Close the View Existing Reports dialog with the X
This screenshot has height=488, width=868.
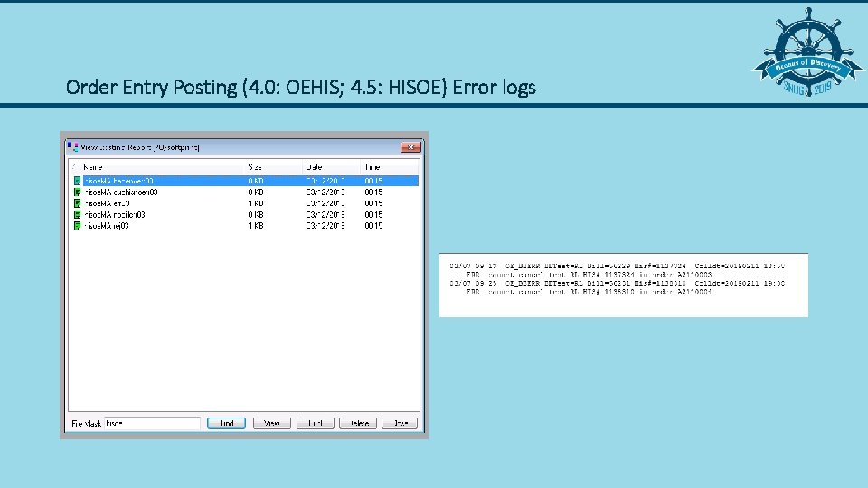410,147
